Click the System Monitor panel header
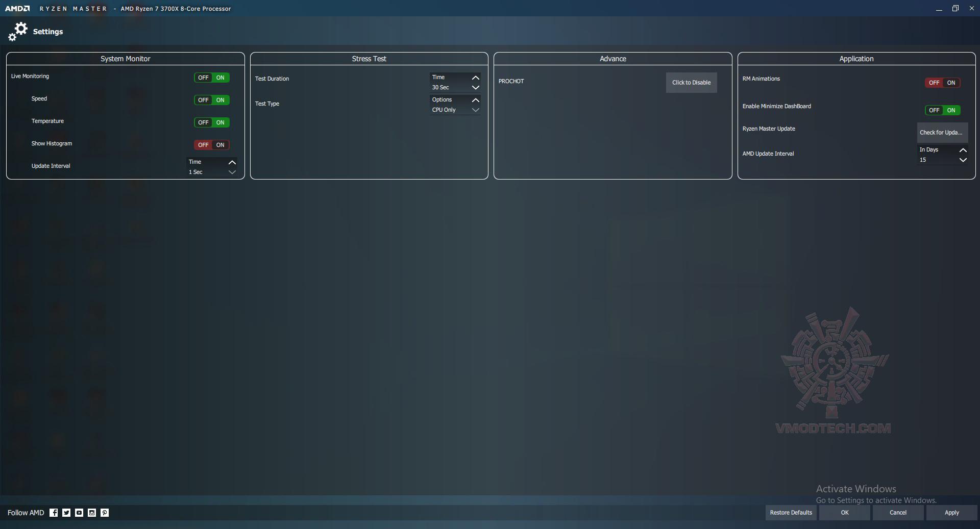Viewport: 980px width, 529px height. point(126,59)
